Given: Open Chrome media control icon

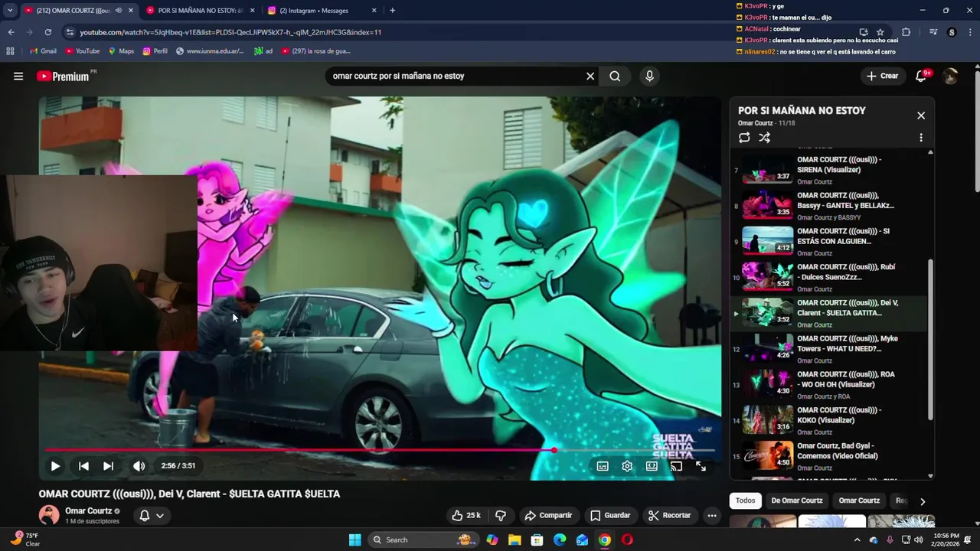Looking at the screenshot, I should (933, 32).
